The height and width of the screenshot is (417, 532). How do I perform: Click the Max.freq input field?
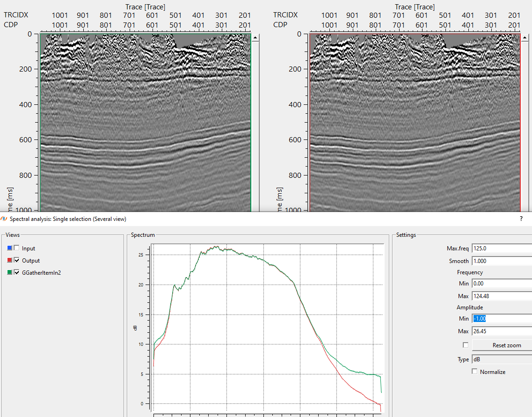(x=502, y=248)
